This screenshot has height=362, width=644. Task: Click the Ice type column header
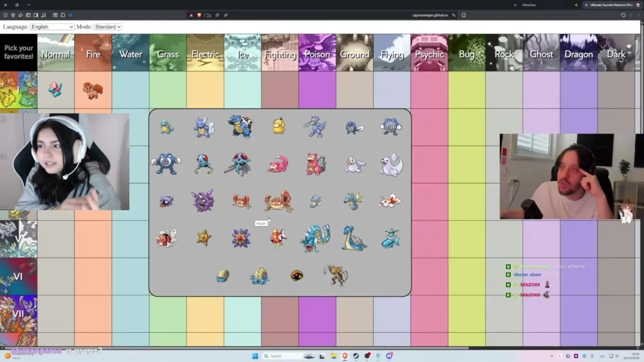243,53
